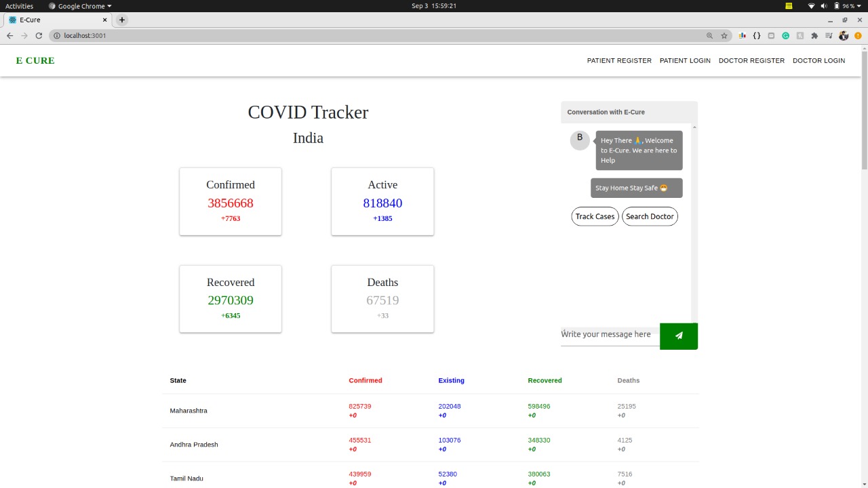
Task: Go to Patient Register page
Action: (x=619, y=61)
